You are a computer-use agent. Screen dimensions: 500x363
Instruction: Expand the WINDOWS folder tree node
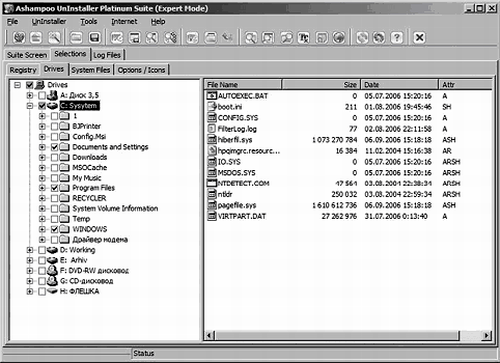pos(42,229)
